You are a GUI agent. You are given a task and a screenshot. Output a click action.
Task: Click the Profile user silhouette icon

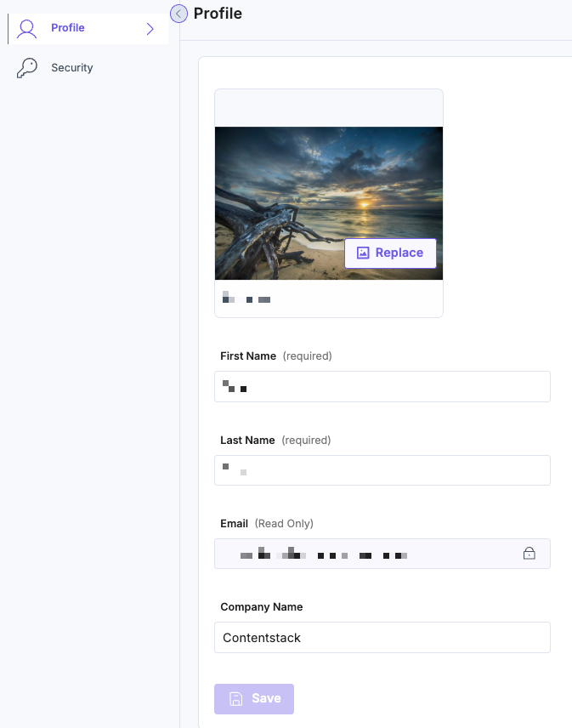pyautogui.click(x=26, y=28)
